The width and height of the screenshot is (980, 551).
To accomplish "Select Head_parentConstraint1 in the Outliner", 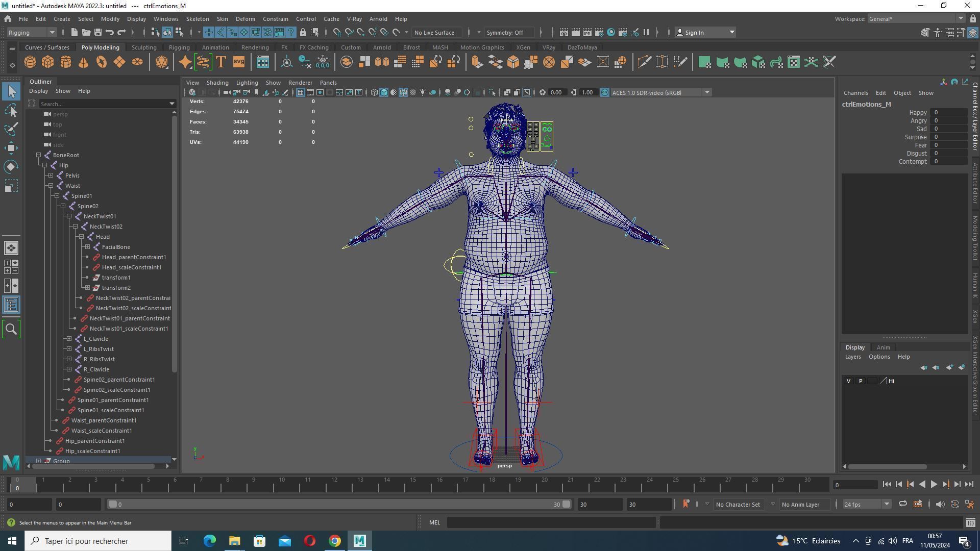I will pyautogui.click(x=134, y=257).
